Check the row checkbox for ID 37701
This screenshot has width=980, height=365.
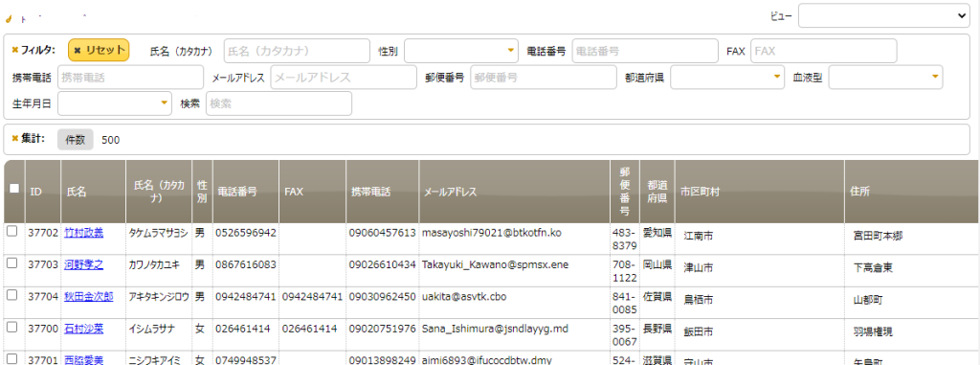(x=11, y=358)
